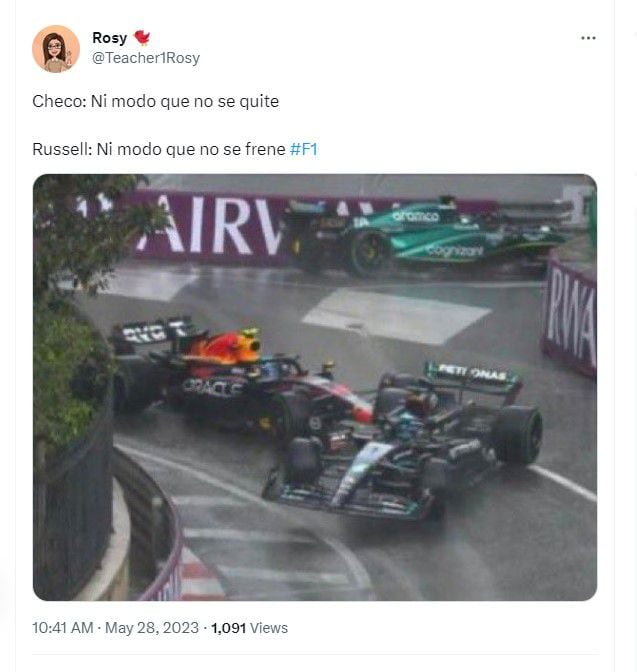Click the green Aston Martin car in the photo
The height and width of the screenshot is (672, 637).
(x=429, y=236)
